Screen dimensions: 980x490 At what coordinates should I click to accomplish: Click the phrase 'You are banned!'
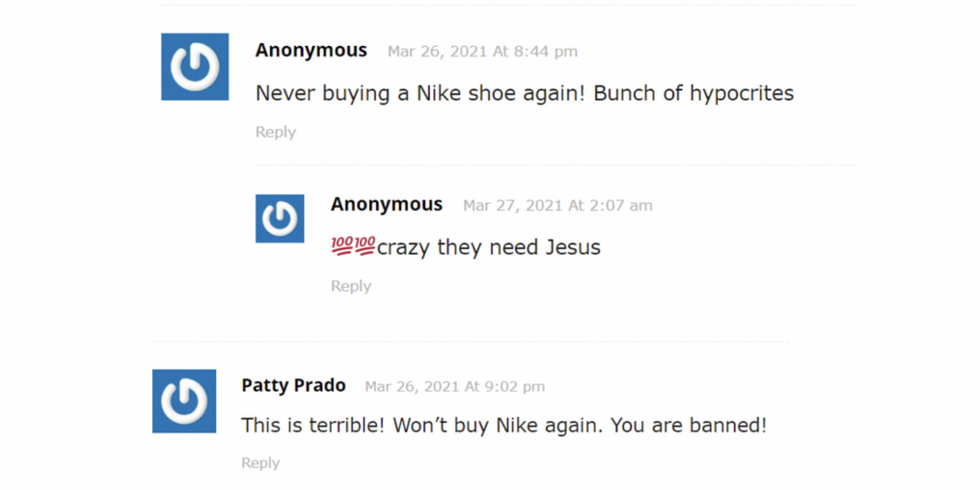[688, 425]
